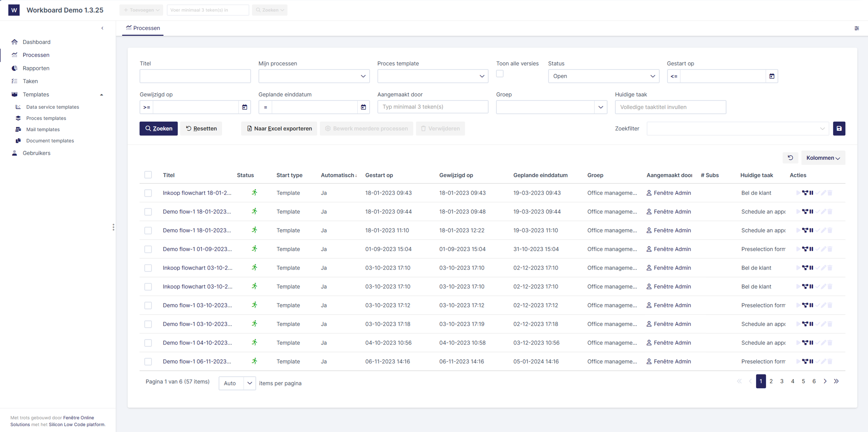Pause the process started 01-09-2023 15:04
868x432 pixels.
point(811,249)
